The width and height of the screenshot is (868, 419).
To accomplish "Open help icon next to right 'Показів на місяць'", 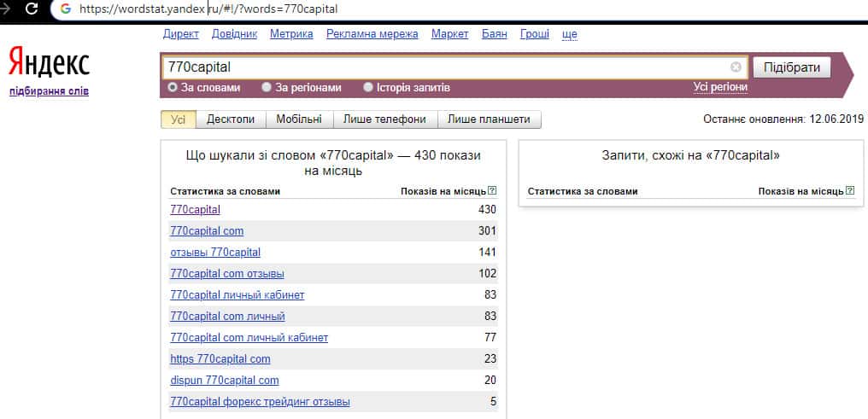I will [850, 190].
